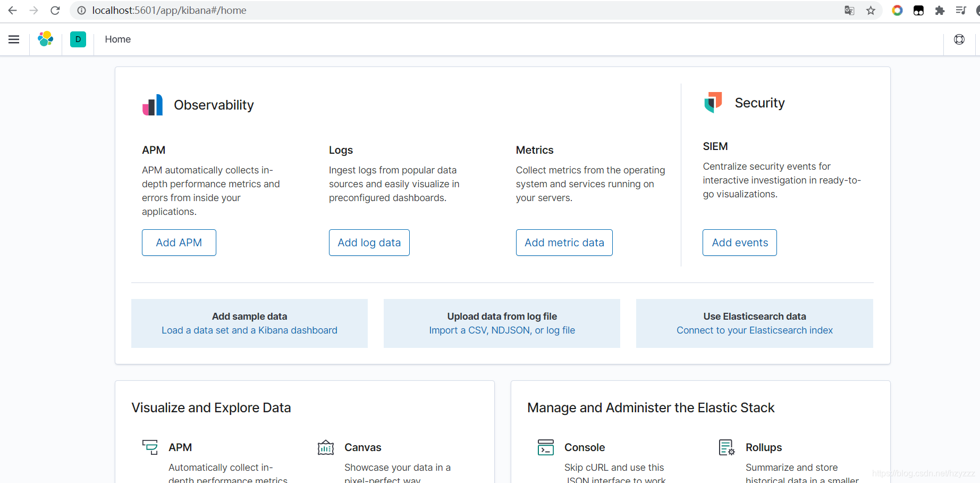This screenshot has width=980, height=483.
Task: Click the browser address bar URL
Action: tap(169, 11)
